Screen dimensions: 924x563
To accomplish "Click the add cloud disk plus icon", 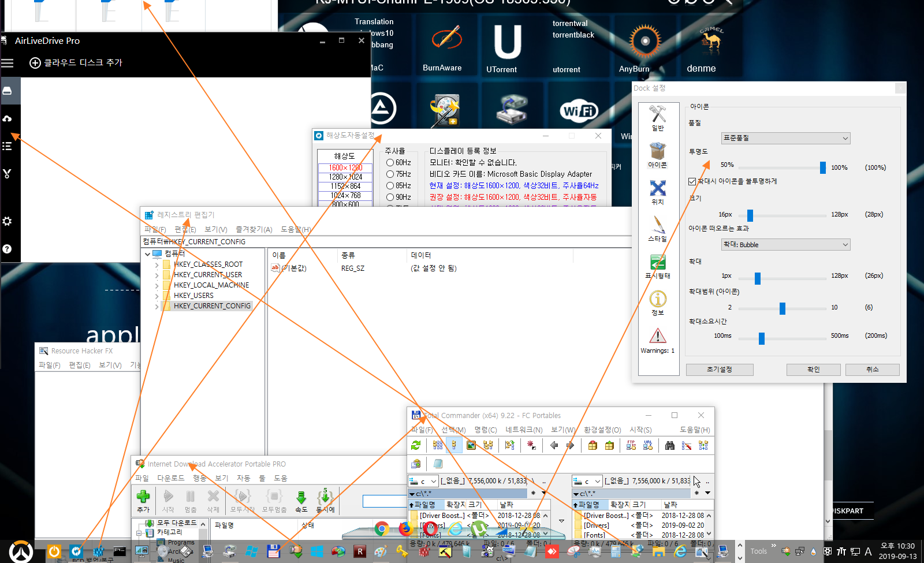I will 35,63.
